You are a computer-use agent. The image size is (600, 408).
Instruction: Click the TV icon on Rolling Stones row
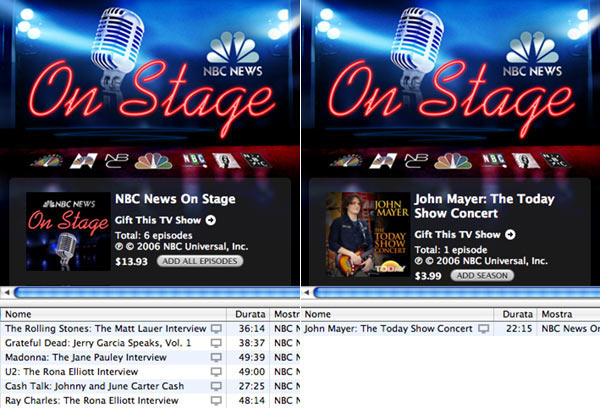[216, 329]
